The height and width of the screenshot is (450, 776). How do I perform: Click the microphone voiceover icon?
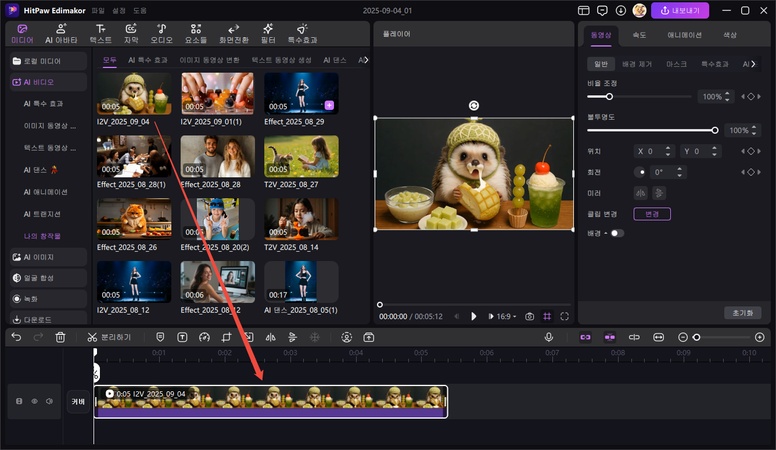coord(548,337)
